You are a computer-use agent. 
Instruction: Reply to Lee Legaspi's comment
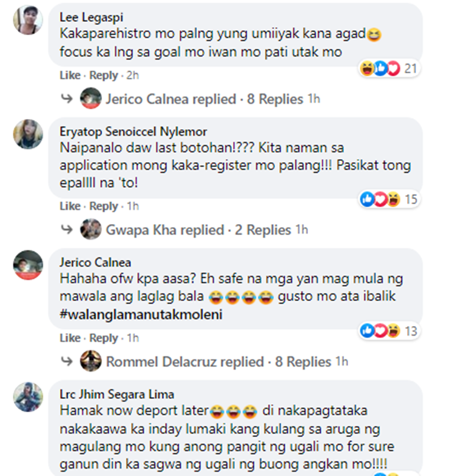click(x=103, y=75)
